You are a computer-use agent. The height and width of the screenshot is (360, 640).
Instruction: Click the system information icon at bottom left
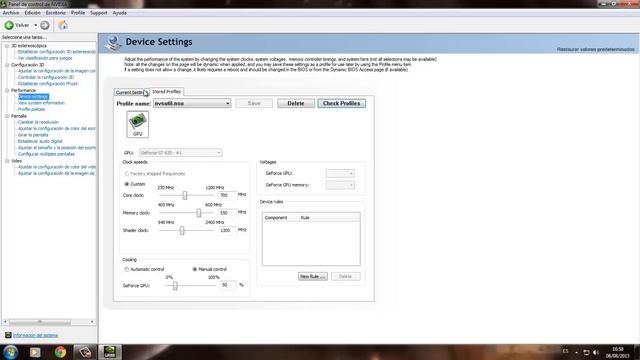pos(8,335)
